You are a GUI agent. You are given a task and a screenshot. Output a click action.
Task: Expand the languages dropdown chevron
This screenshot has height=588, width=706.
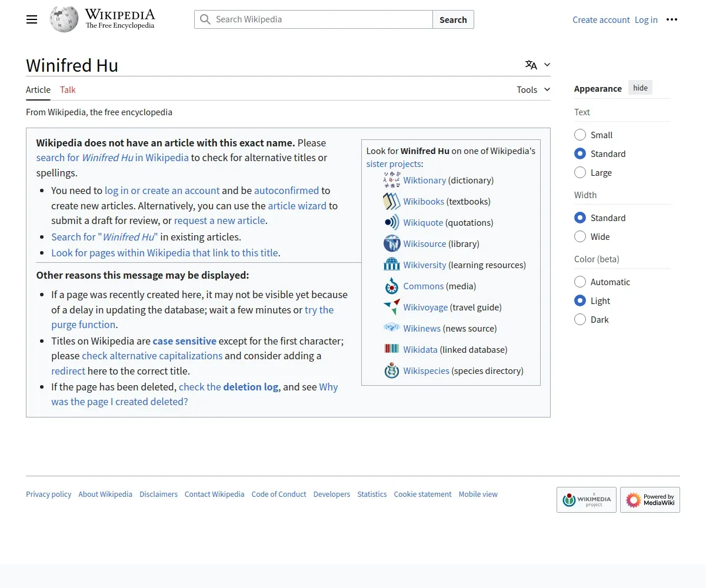pos(547,65)
